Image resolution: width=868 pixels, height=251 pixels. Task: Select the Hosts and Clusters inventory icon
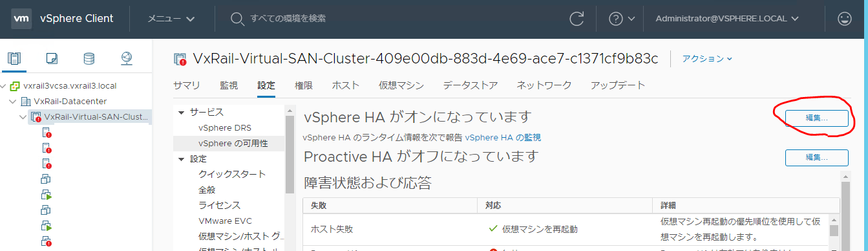[14, 59]
